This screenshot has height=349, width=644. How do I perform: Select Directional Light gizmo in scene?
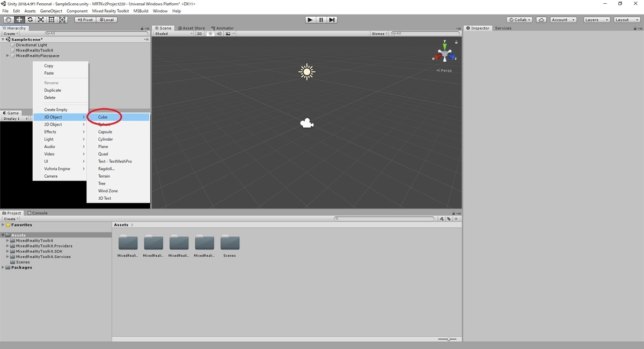tap(306, 71)
